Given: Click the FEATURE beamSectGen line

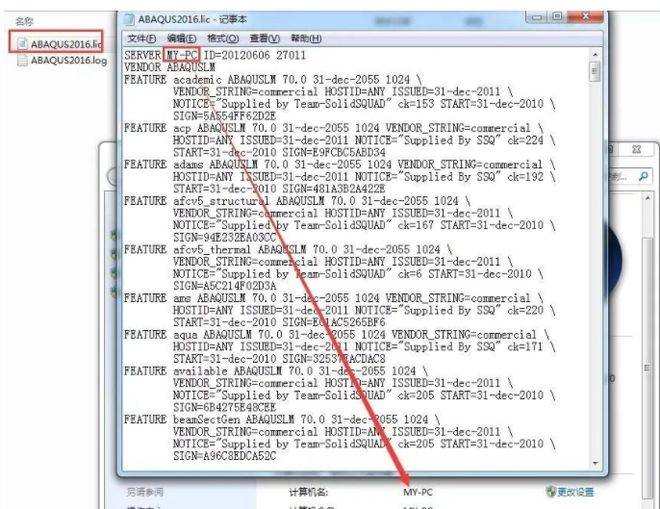Looking at the screenshot, I should [282, 420].
